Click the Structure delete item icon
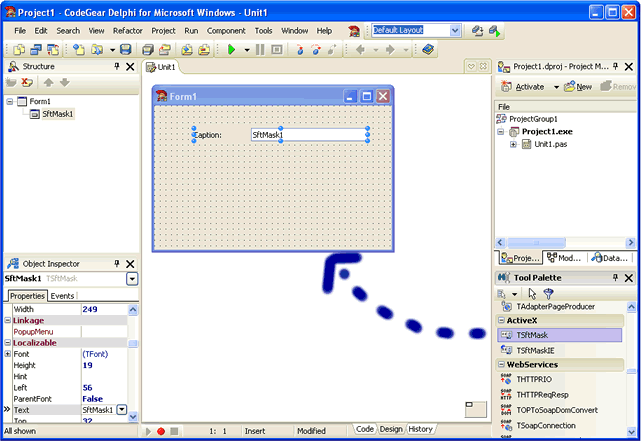The height and width of the screenshot is (441, 641). click(27, 83)
